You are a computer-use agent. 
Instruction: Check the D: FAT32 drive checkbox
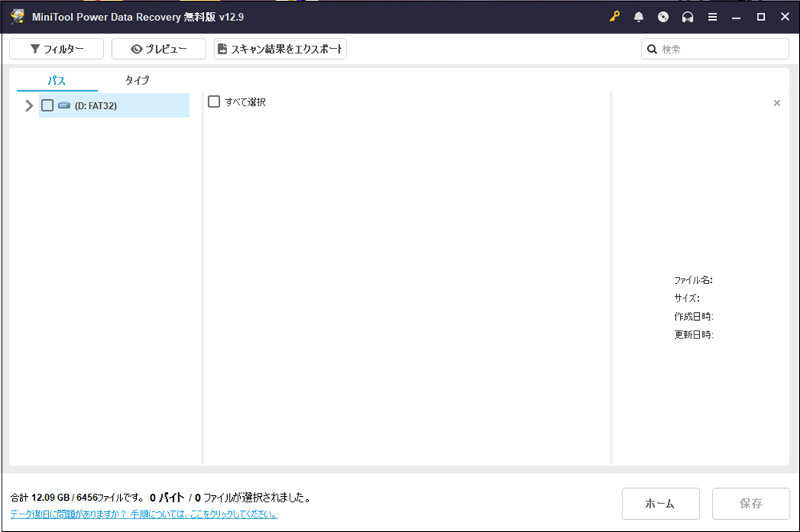tap(47, 106)
